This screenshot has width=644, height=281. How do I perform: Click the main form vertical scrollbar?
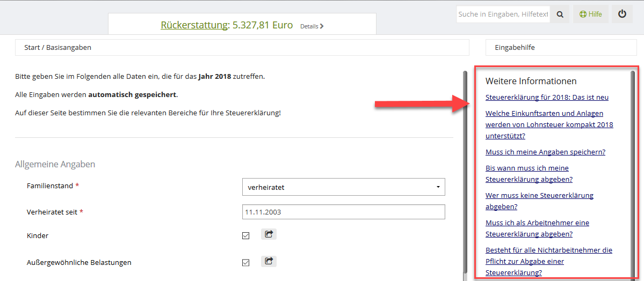click(x=465, y=172)
